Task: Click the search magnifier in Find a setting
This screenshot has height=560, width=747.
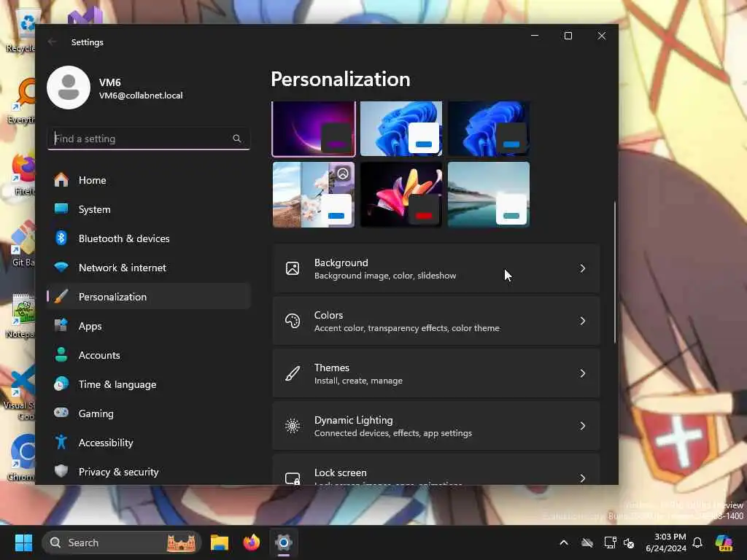Action: (237, 139)
